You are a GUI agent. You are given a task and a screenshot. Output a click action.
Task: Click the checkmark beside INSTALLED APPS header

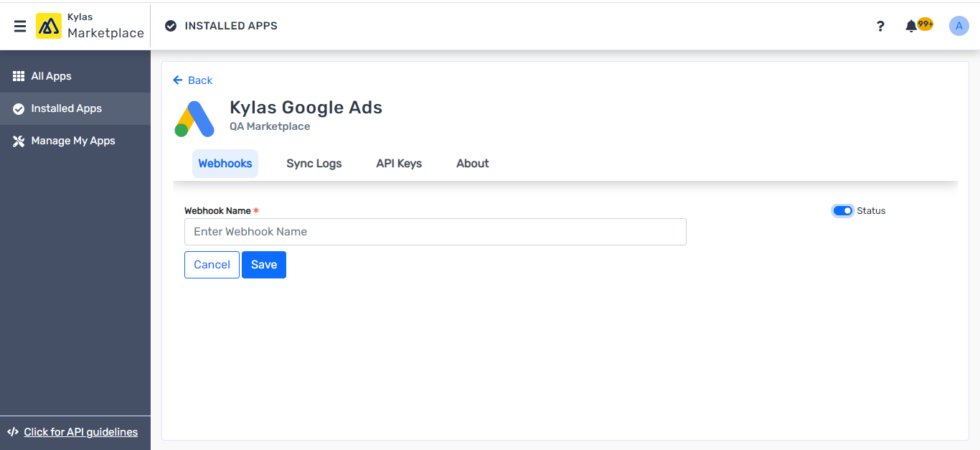pos(170,26)
